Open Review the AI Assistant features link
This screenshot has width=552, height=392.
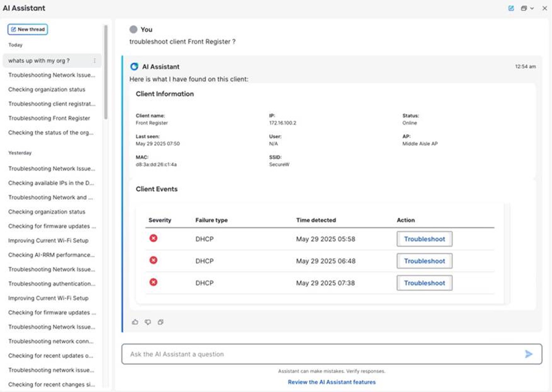[332, 382]
